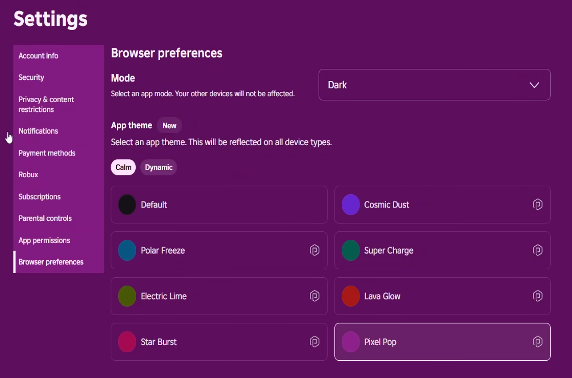The image size is (572, 378).
Task: Click the purple Cosmic Dust swatch
Action: [351, 204]
